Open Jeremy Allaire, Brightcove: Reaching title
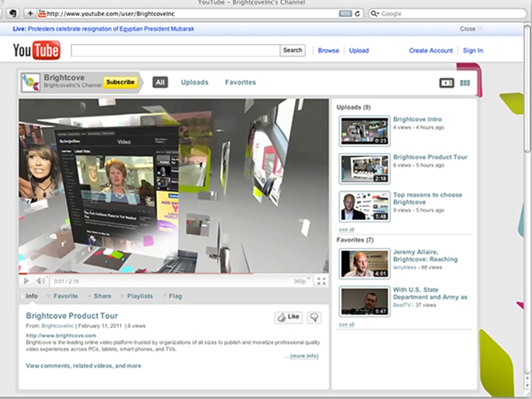Image resolution: width=532 pixels, height=399 pixels. [426, 255]
